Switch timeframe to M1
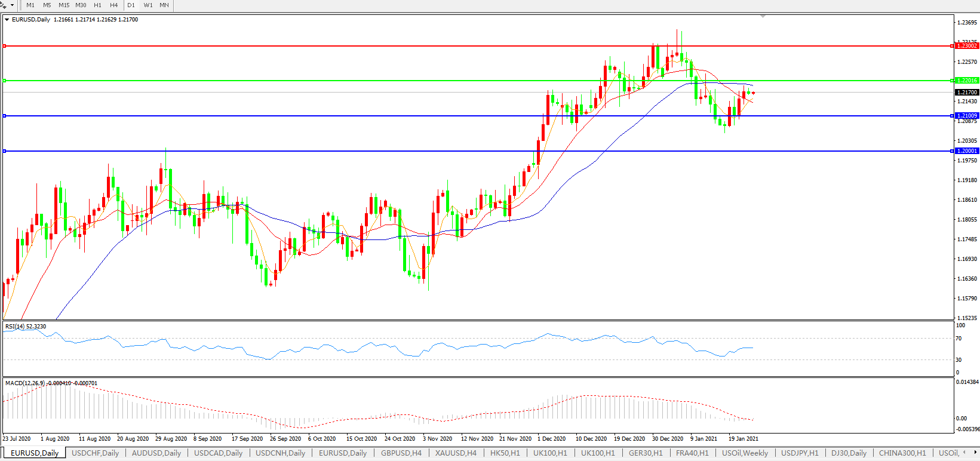Viewport: 980px width, 461px height. 30,5
